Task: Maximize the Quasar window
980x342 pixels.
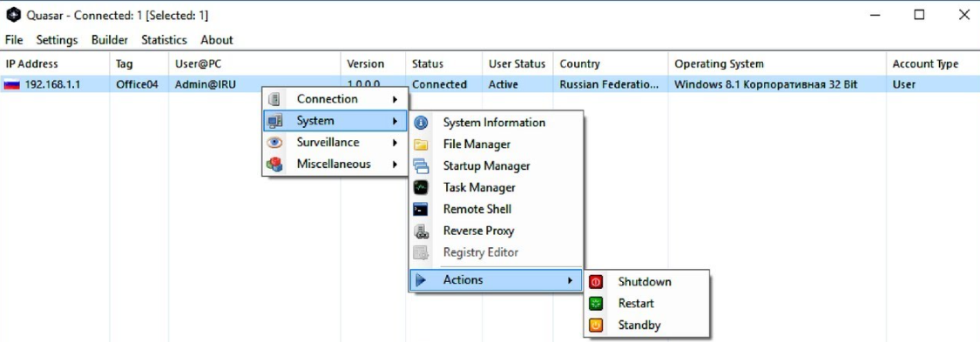Action: 919,16
